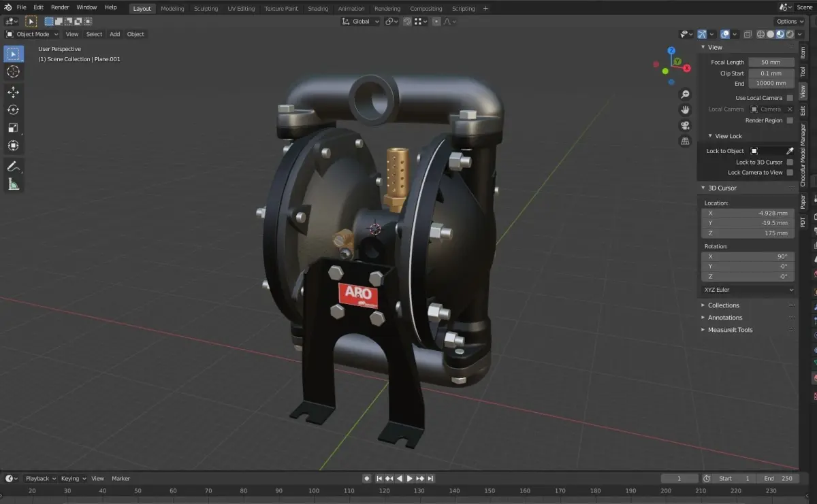Adjust the Focal Length 50 mm field
The image size is (817, 504).
pos(771,62)
